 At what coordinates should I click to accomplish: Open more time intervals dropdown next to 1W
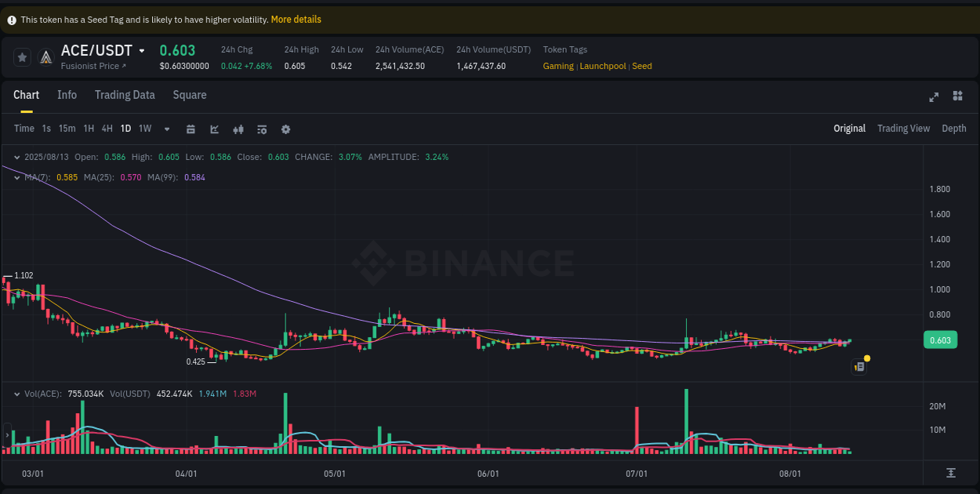click(x=166, y=128)
